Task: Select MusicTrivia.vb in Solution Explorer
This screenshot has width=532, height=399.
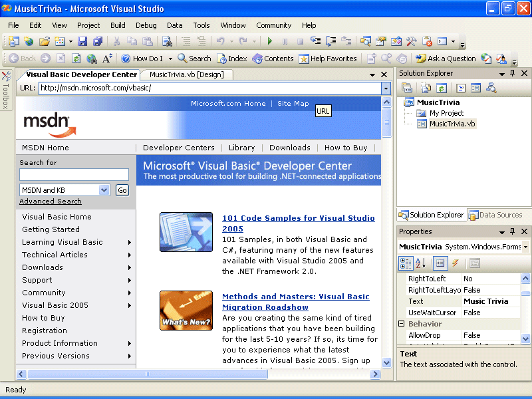Action: click(x=452, y=124)
